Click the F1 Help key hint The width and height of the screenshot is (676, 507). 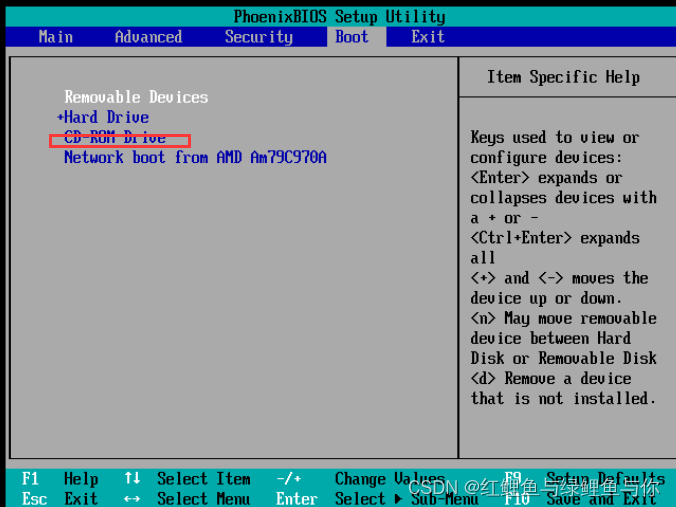coord(60,479)
